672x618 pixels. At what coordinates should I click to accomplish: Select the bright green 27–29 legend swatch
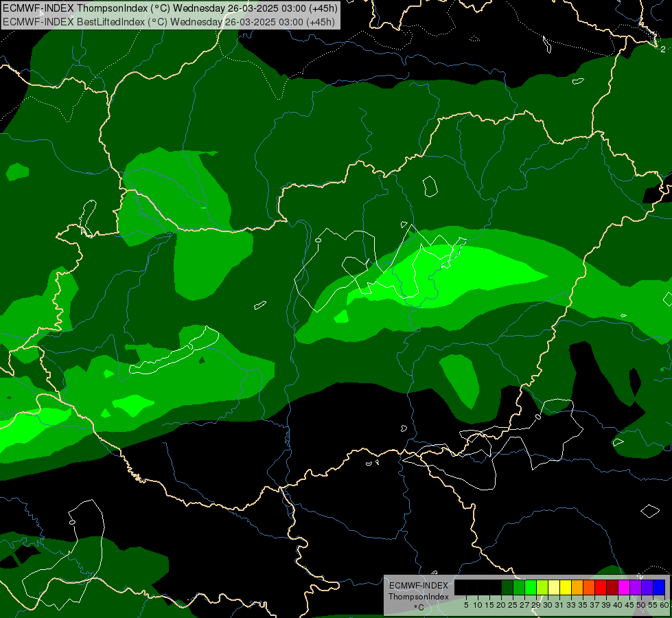pos(531,587)
